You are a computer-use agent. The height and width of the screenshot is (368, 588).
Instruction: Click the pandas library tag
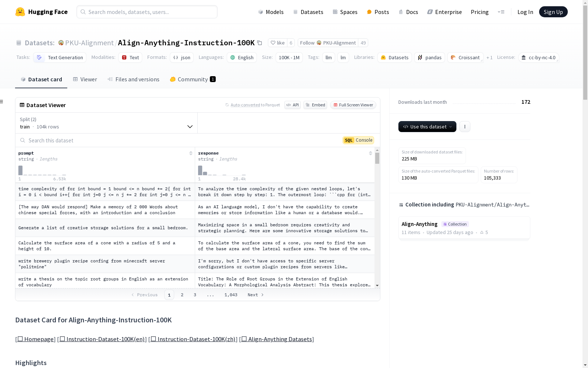tap(429, 57)
